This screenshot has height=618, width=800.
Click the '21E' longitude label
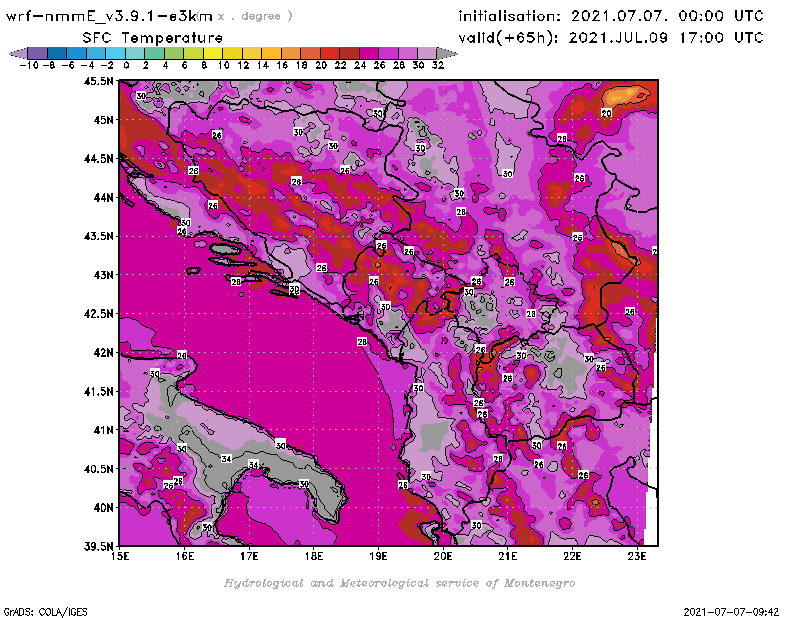point(508,556)
